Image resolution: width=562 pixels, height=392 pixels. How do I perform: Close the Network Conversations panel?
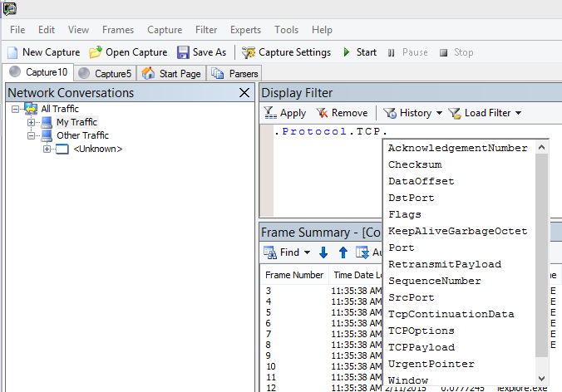click(244, 93)
